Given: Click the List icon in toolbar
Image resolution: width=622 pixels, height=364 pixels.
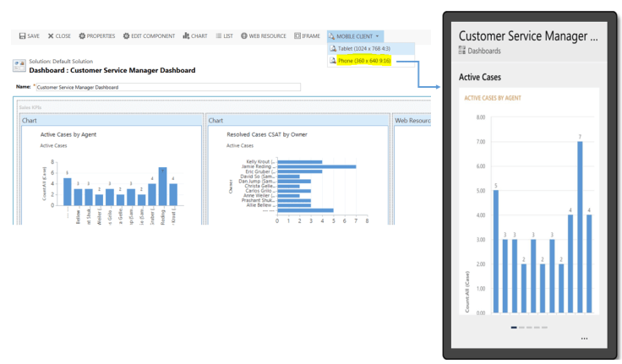Looking at the screenshot, I should (219, 36).
